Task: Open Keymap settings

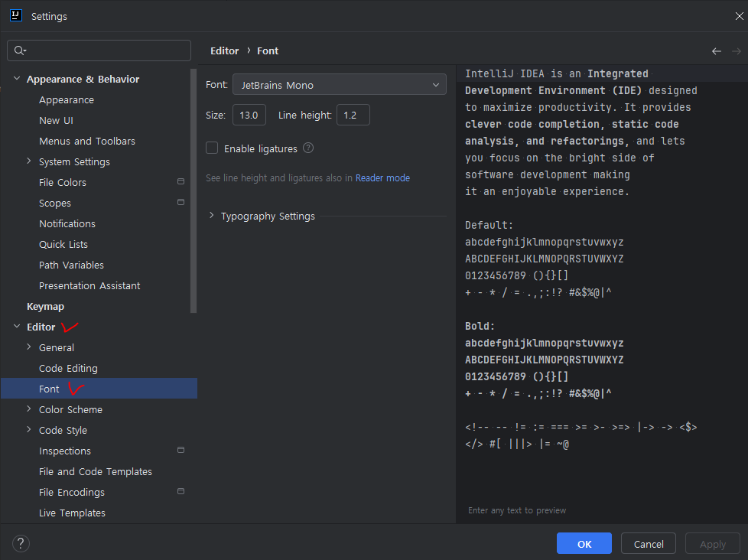Action: [x=45, y=306]
